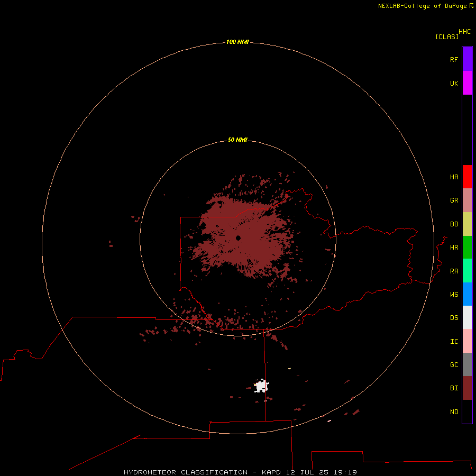
Task: Click the GC legend label
Action: (454, 365)
